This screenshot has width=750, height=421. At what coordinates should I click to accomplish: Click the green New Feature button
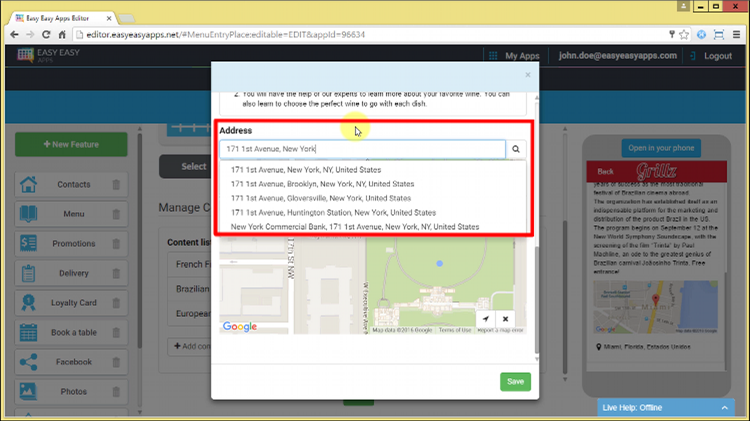[71, 144]
